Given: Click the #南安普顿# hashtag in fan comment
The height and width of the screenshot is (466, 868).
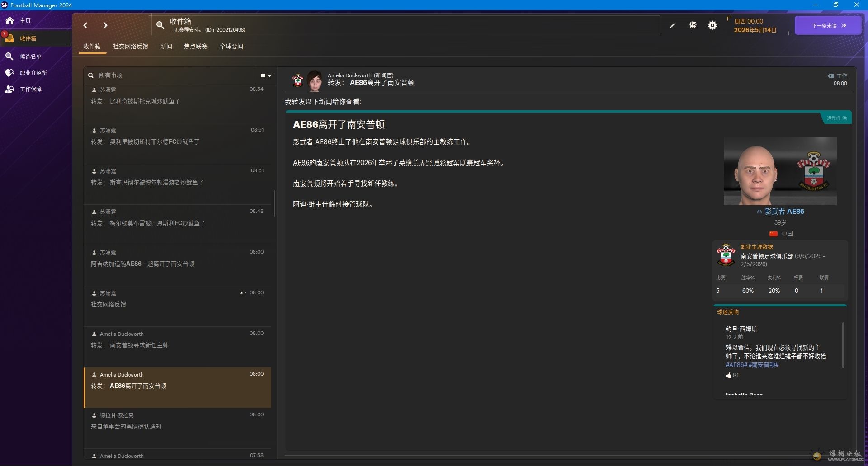Looking at the screenshot, I should pos(764,365).
